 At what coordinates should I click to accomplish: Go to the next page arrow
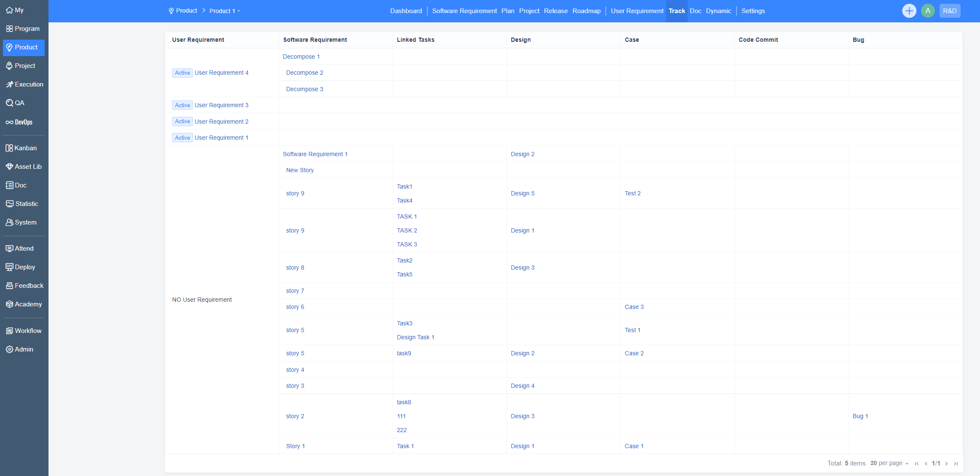coord(947,463)
